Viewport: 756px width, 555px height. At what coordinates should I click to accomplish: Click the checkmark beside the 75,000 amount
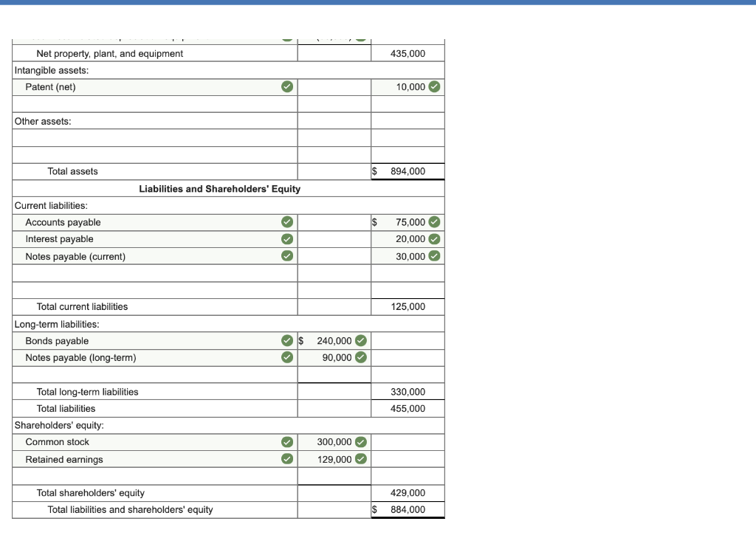click(433, 221)
